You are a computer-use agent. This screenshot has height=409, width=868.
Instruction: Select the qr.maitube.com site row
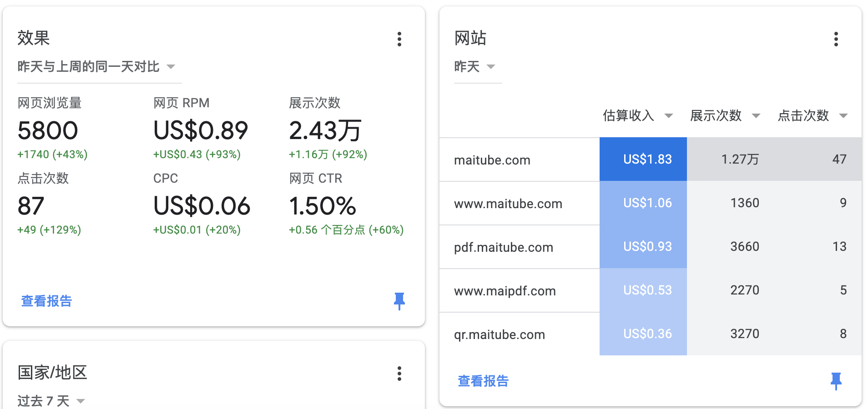651,334
